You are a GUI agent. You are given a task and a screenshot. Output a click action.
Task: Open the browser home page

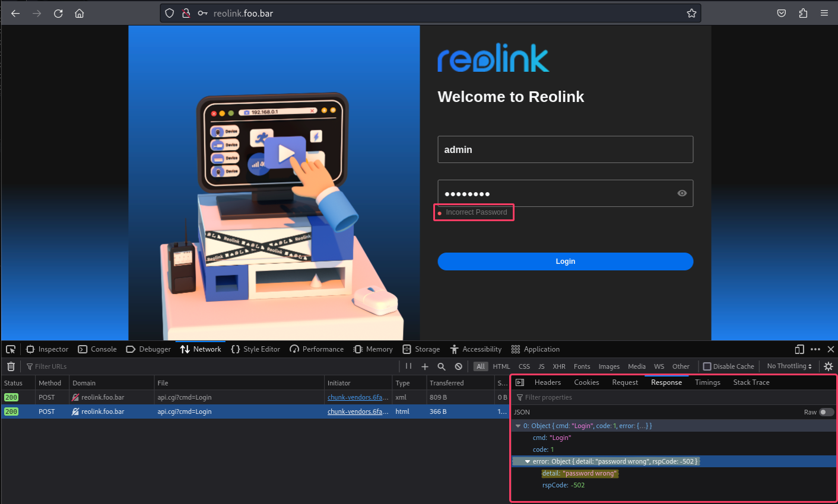point(80,13)
